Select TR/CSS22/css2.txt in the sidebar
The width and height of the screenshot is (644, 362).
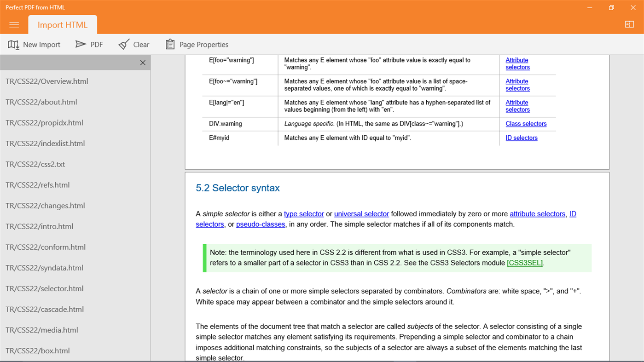36,164
